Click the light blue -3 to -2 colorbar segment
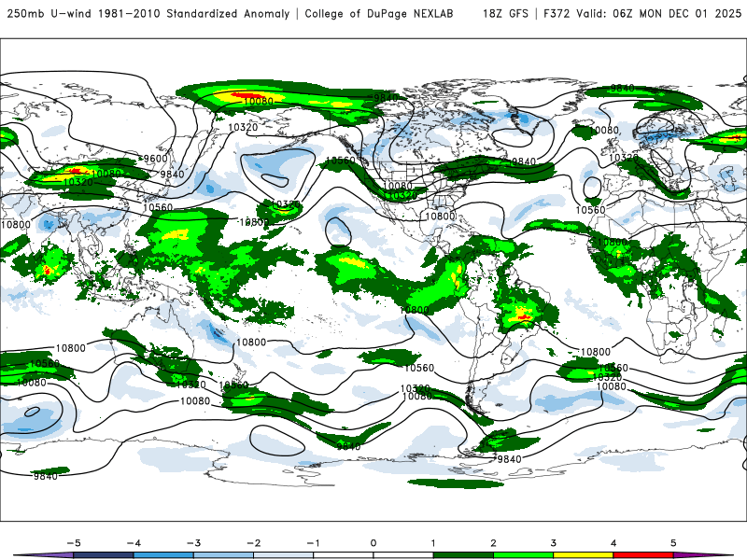 coord(223,555)
